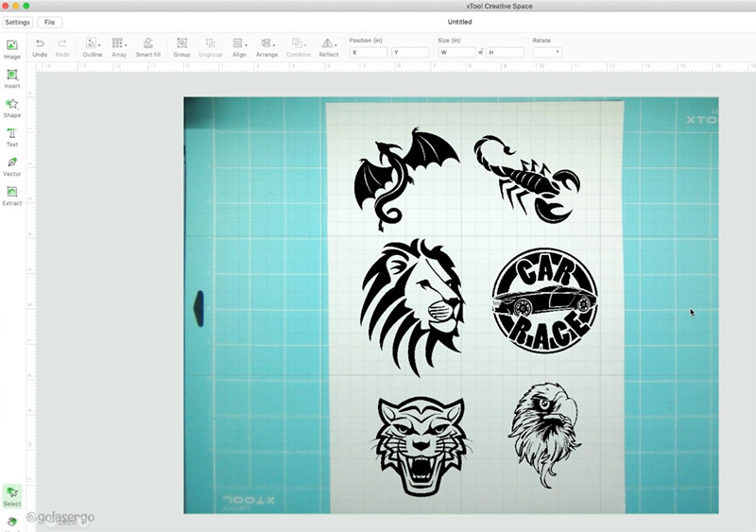Click the Position X input field
Viewport: 756px width, 532px height.
(x=369, y=52)
